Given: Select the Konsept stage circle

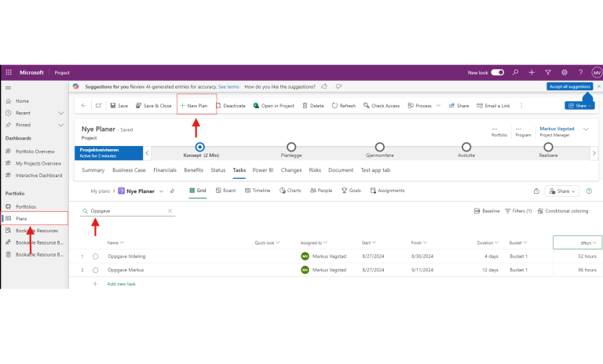Looking at the screenshot, I should click(x=199, y=147).
